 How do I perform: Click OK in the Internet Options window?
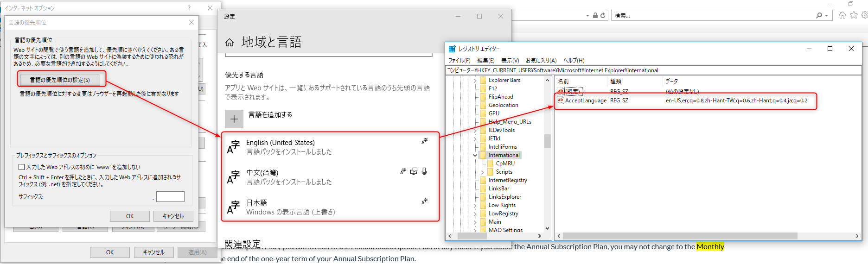tap(110, 252)
